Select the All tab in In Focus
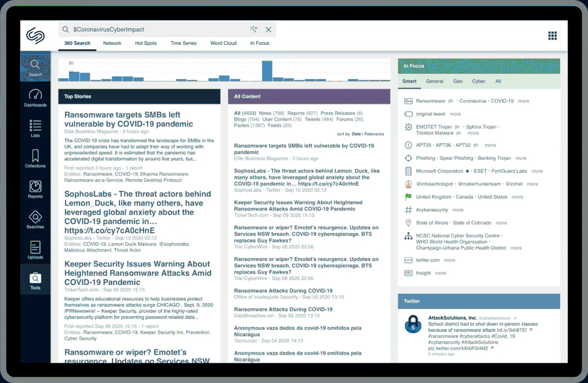Screen dimensions: 588x383 pos(498,81)
